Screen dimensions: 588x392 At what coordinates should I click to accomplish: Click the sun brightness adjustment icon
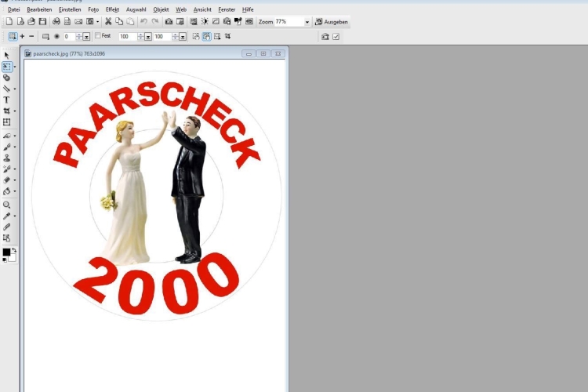[x=205, y=21]
